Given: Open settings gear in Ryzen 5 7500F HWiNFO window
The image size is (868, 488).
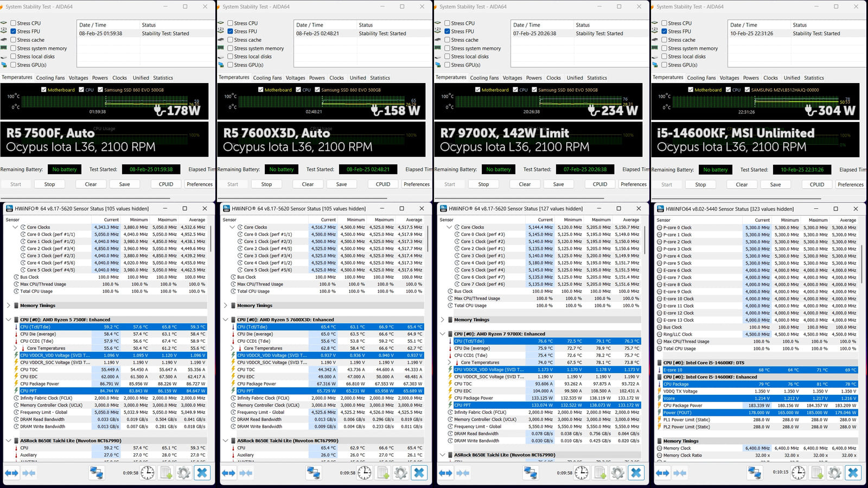Looking at the screenshot, I should 184,473.
